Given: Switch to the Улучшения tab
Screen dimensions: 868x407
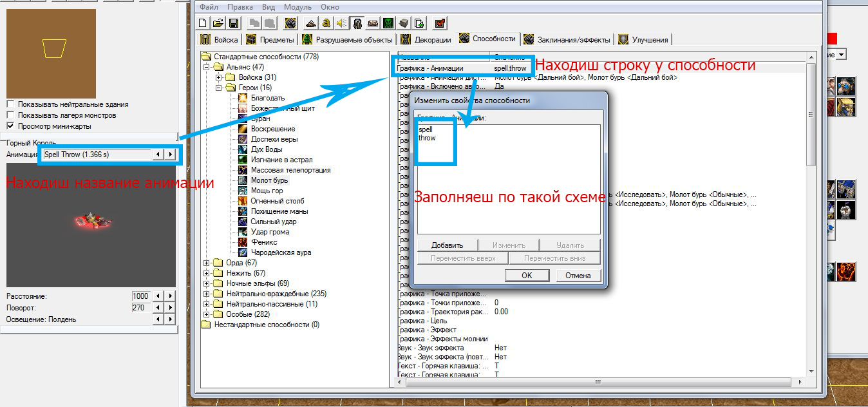Looking at the screenshot, I should coord(643,40).
